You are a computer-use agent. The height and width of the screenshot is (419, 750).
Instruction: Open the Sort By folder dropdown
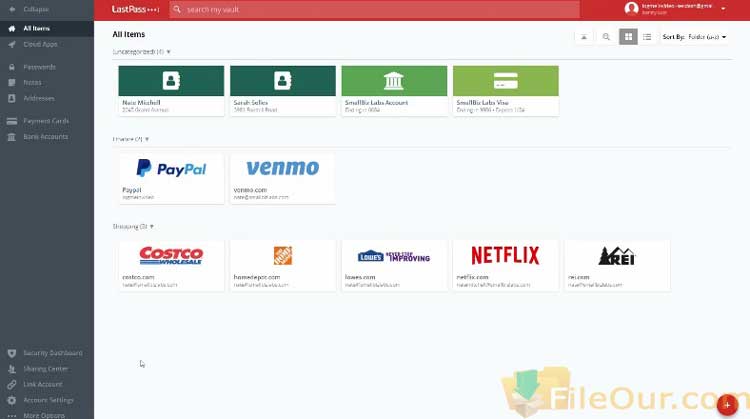point(695,37)
